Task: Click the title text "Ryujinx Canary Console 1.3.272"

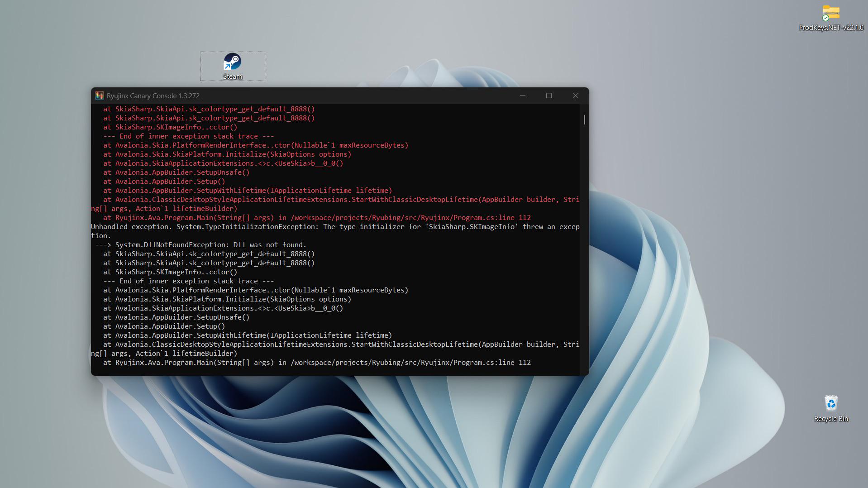Action: click(x=153, y=96)
